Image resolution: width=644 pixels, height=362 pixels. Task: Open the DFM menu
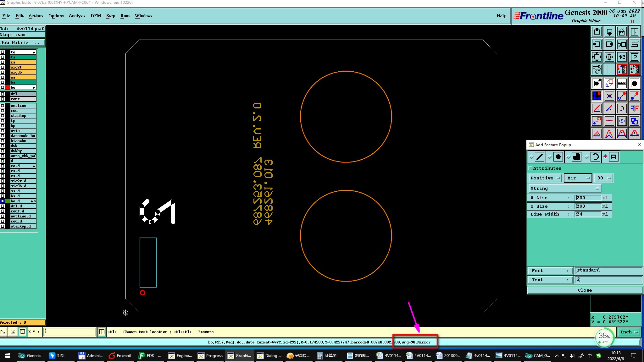tap(96, 16)
